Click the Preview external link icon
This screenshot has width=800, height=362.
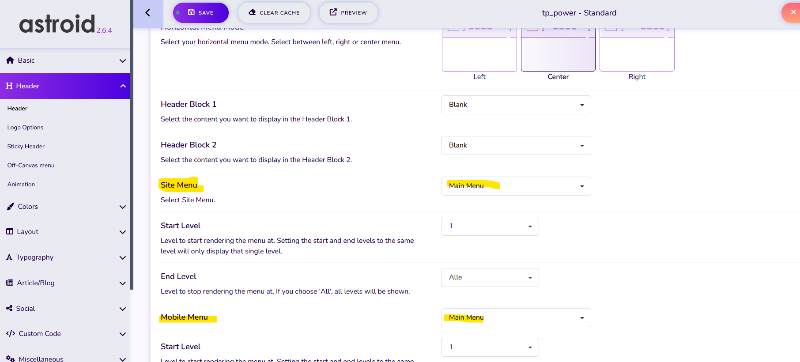(x=333, y=12)
